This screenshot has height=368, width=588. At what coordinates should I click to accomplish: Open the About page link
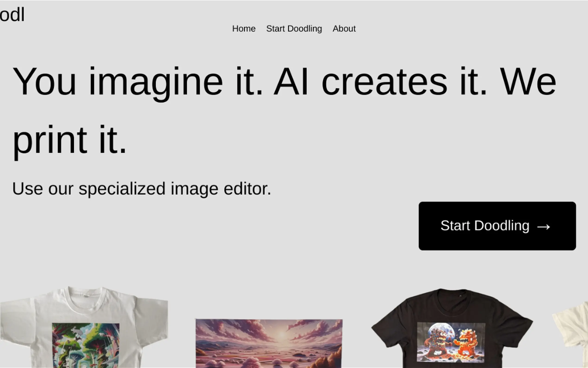(344, 29)
